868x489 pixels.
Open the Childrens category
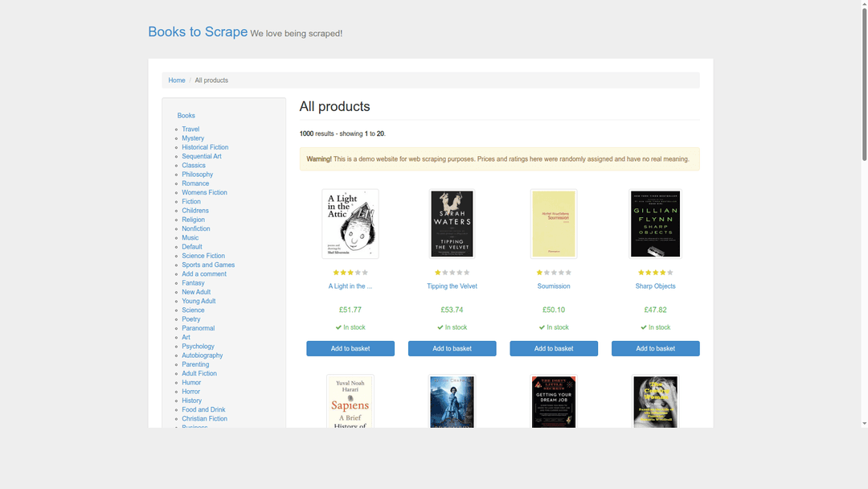pyautogui.click(x=195, y=211)
